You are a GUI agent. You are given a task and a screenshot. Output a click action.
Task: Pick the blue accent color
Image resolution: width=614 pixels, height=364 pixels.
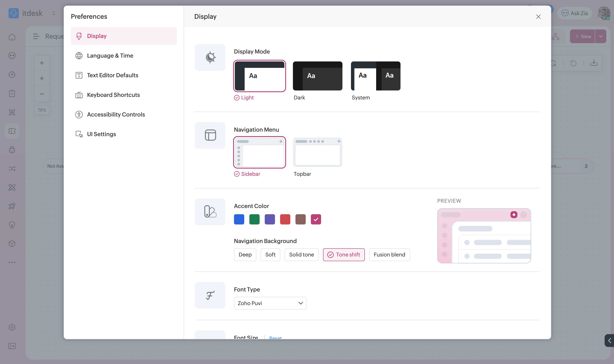(239, 219)
